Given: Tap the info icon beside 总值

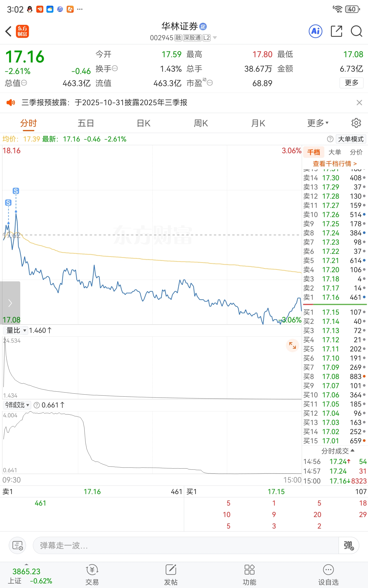Looking at the screenshot, I should (x=24, y=83).
